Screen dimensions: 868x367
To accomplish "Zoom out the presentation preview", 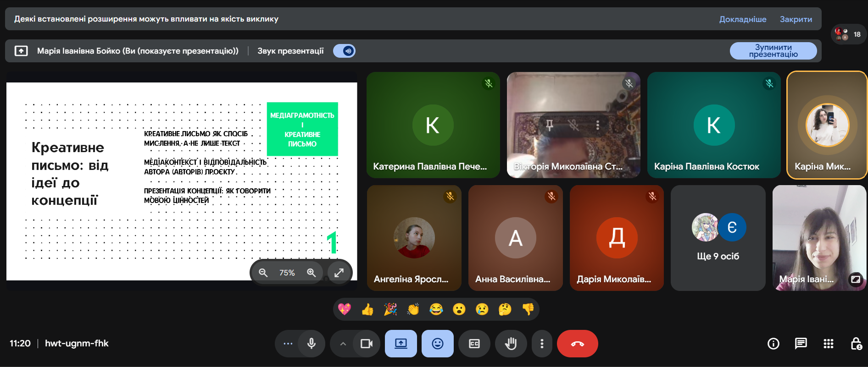I will tap(263, 273).
